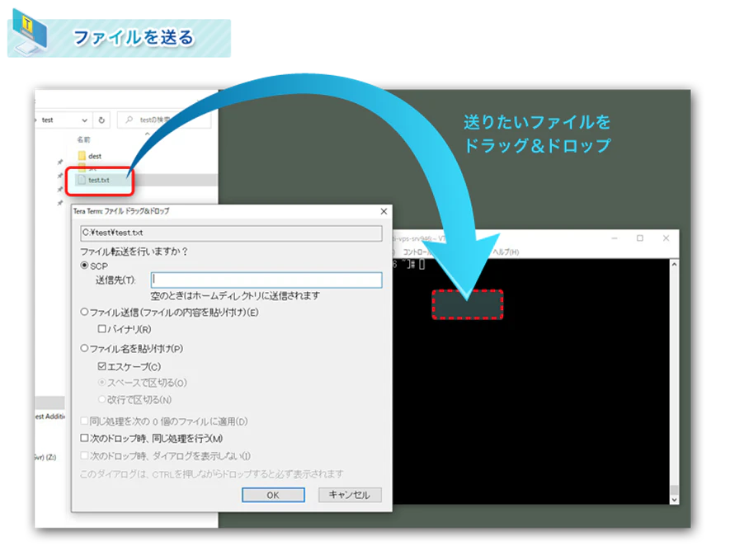Screen dimensions: 730x560
Task: Uncheck the エスケープ(C) checkbox
Action: tap(101, 366)
